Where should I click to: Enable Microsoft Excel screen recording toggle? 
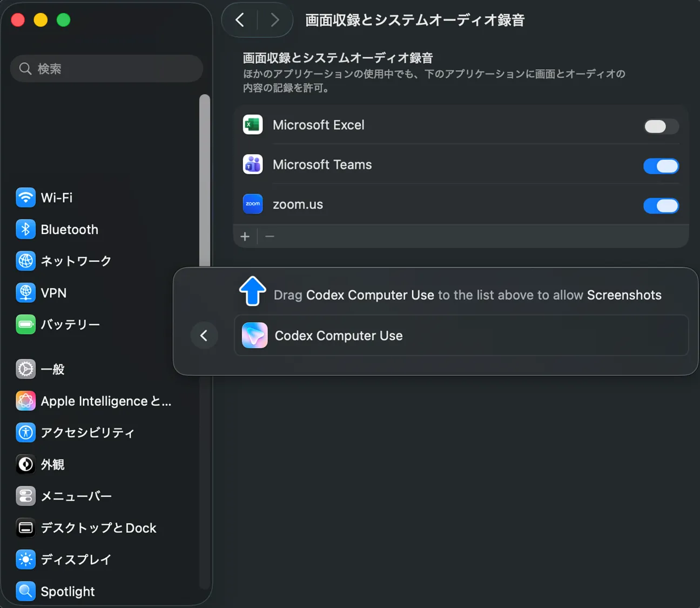661,126
